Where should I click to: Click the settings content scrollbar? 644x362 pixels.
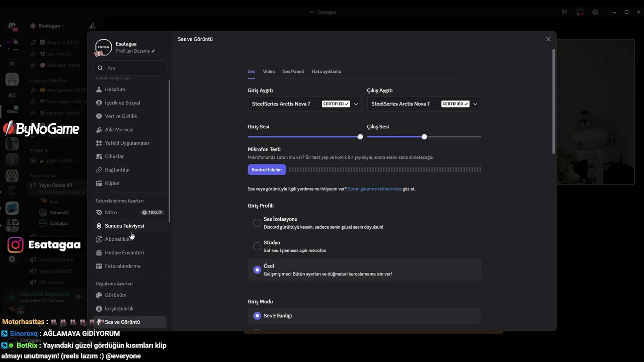pyautogui.click(x=554, y=101)
